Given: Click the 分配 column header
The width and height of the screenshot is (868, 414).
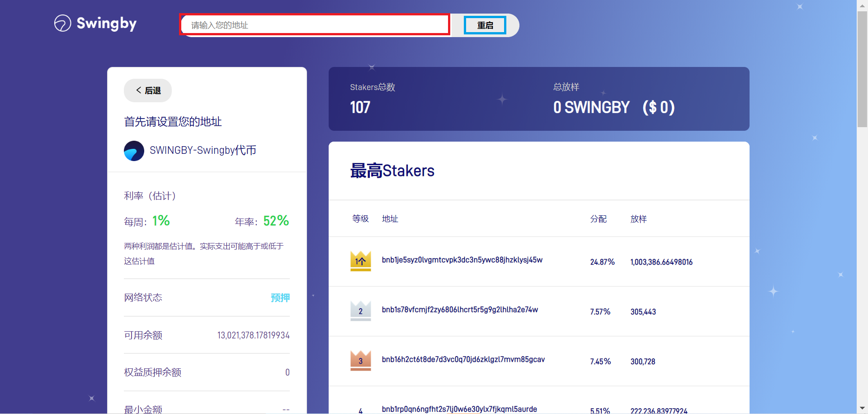Looking at the screenshot, I should [x=598, y=219].
